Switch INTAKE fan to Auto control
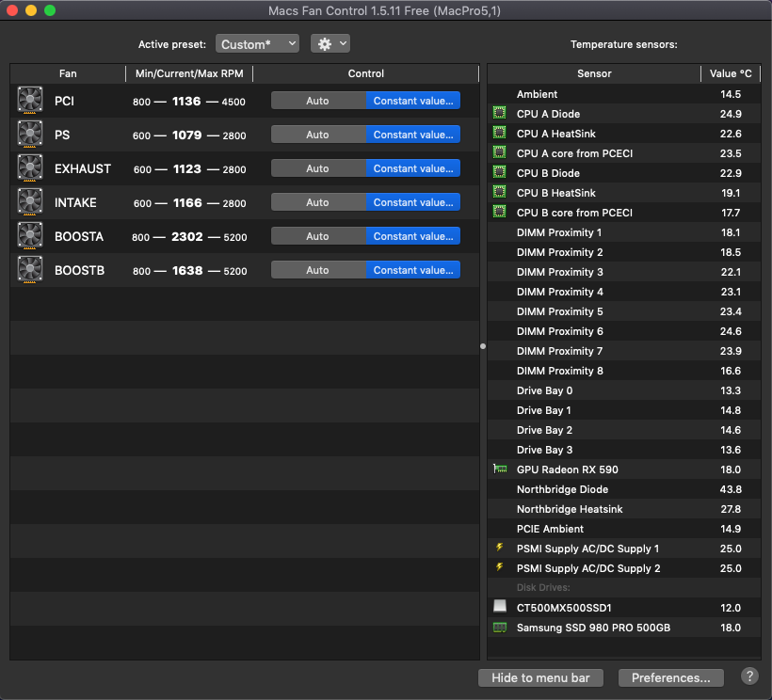 318,202
